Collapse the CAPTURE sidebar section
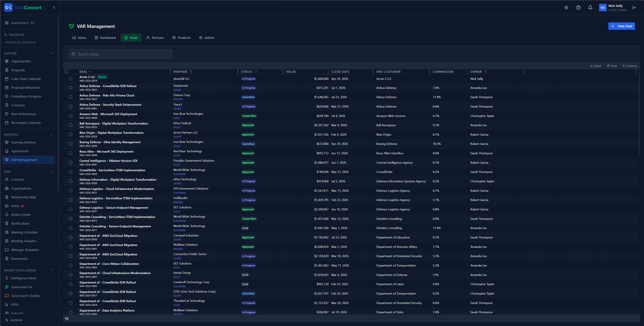The image size is (644, 326). pos(51,53)
